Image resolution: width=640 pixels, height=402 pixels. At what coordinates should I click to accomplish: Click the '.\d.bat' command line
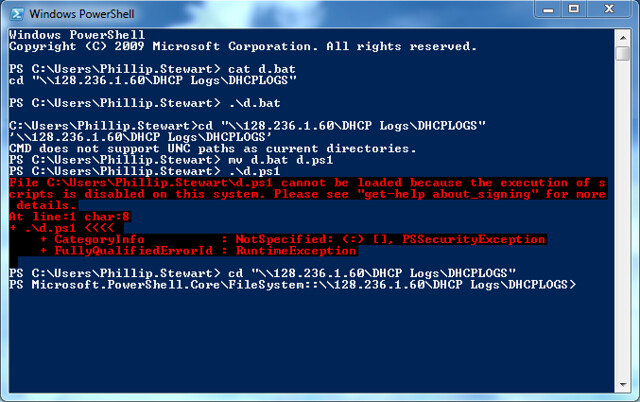pos(144,103)
